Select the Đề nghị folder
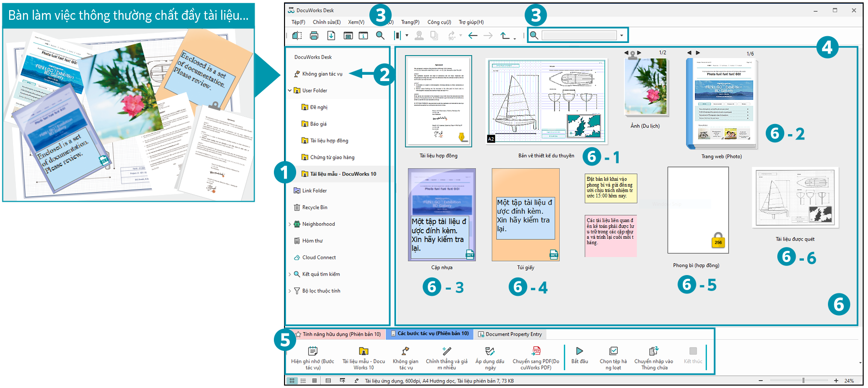 319,107
